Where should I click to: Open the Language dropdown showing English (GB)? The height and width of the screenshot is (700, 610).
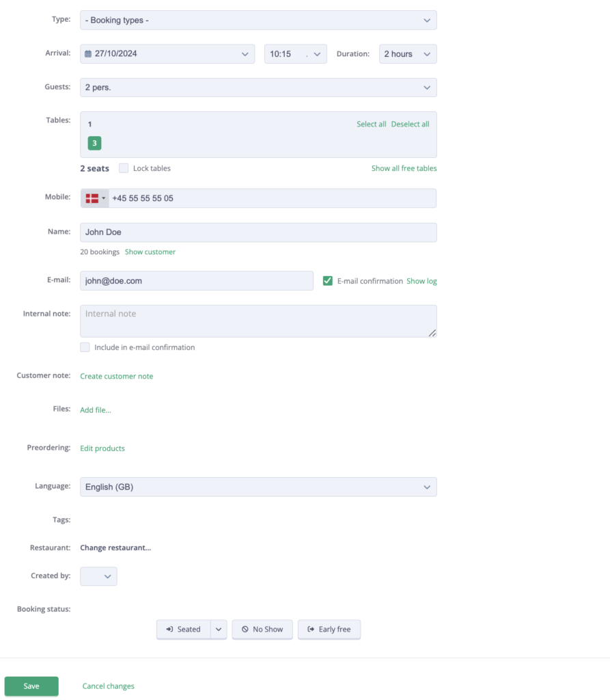(x=258, y=487)
